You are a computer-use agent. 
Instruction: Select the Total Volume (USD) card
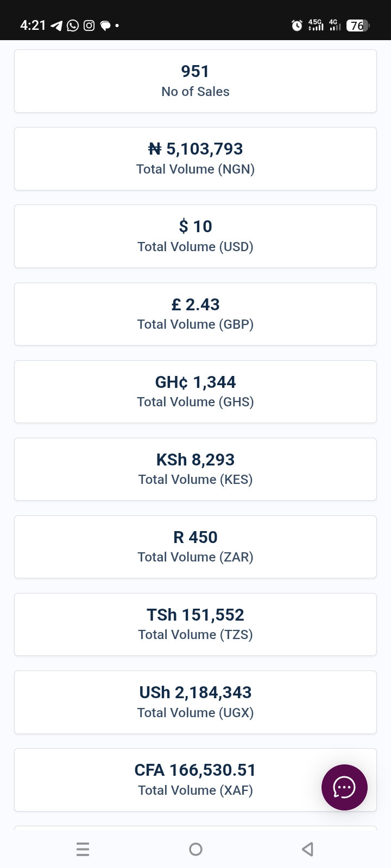195,237
